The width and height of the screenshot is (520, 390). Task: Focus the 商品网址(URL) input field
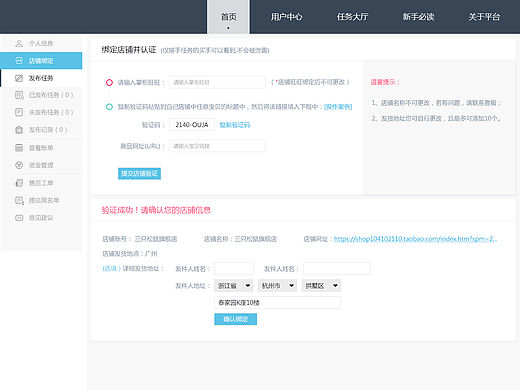(x=217, y=146)
